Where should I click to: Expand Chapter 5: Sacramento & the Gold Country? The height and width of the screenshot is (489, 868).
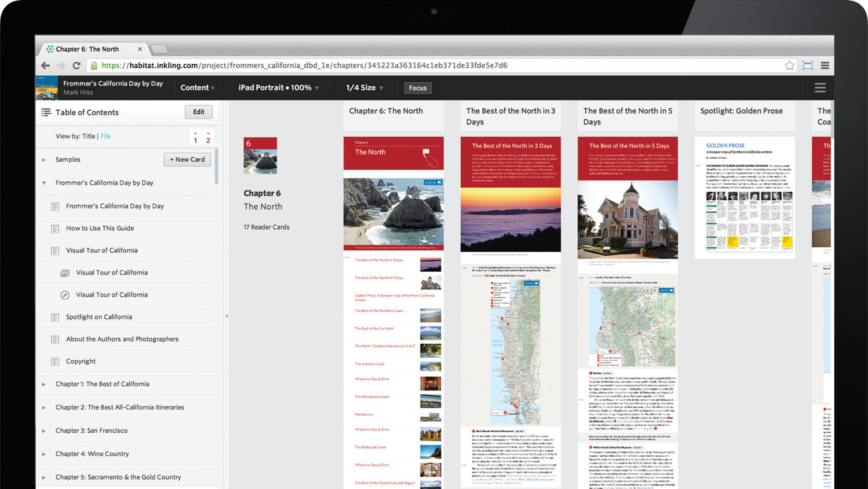click(44, 477)
